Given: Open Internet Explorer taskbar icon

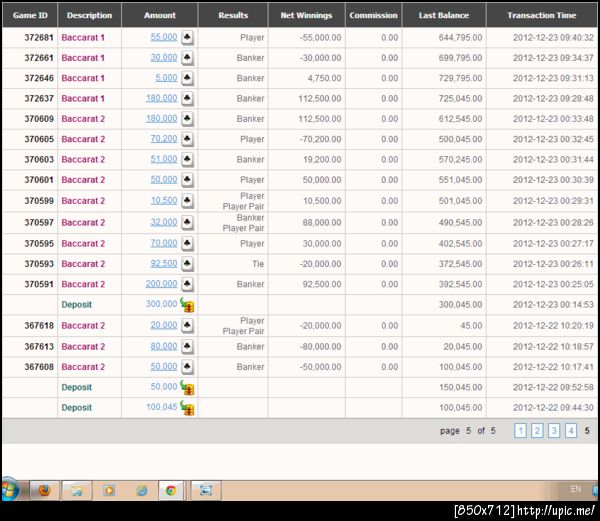Looking at the screenshot, I should point(142,490).
